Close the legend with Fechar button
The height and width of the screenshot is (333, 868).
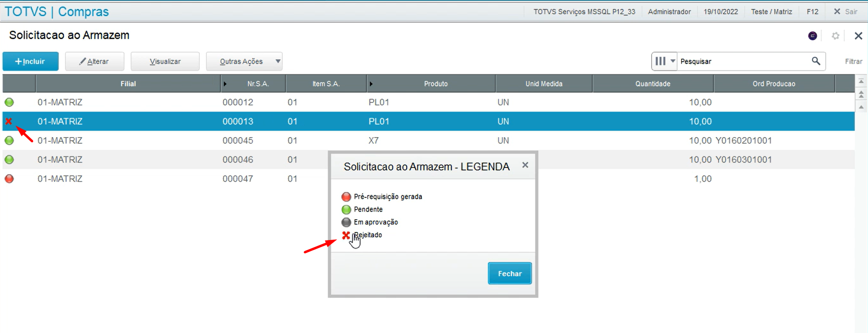click(x=510, y=273)
